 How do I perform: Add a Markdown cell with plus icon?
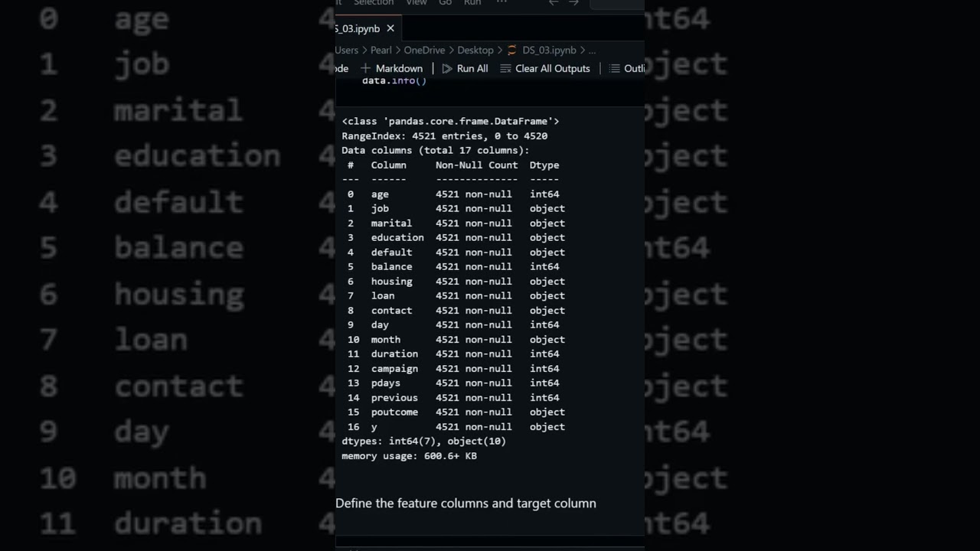[365, 69]
